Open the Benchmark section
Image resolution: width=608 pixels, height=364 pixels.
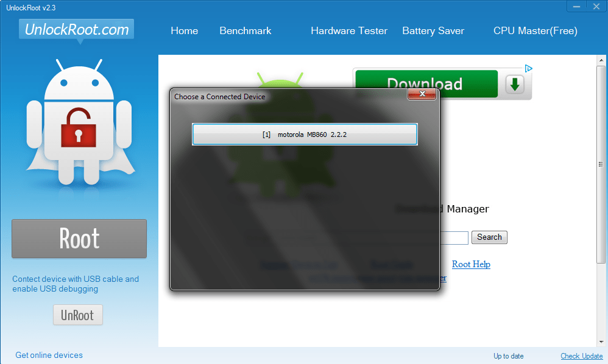[245, 30]
